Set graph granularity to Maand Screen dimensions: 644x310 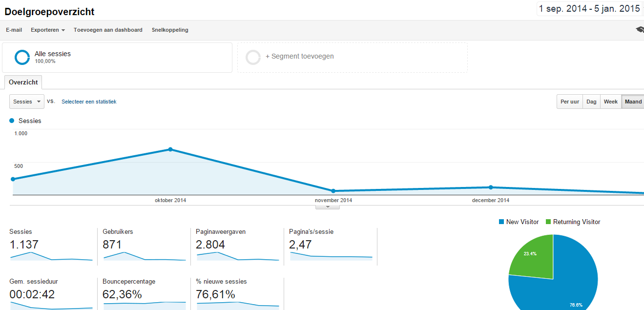tap(633, 102)
